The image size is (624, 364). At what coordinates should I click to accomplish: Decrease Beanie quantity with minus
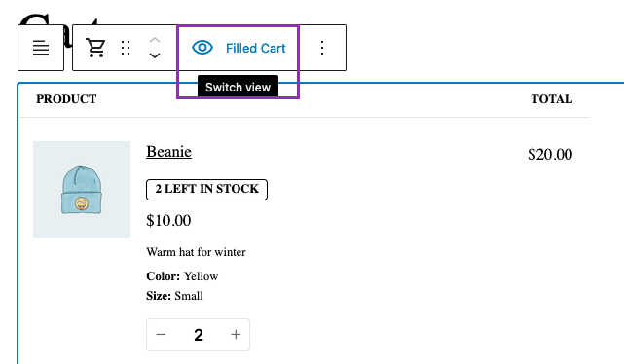pyautogui.click(x=161, y=335)
